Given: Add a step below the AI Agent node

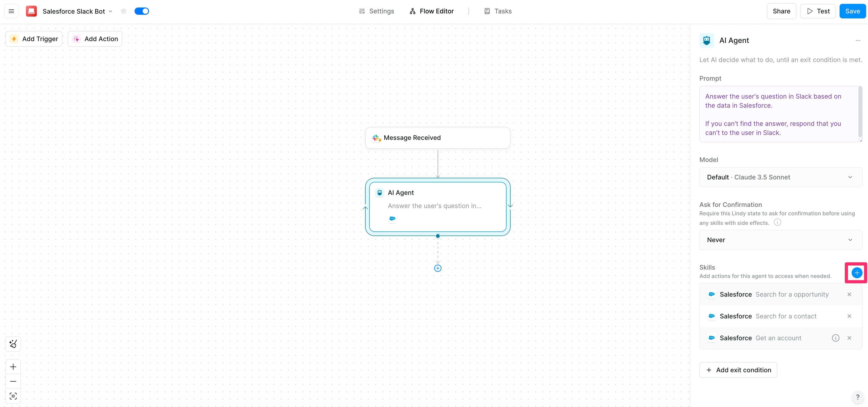Looking at the screenshot, I should coord(437,268).
